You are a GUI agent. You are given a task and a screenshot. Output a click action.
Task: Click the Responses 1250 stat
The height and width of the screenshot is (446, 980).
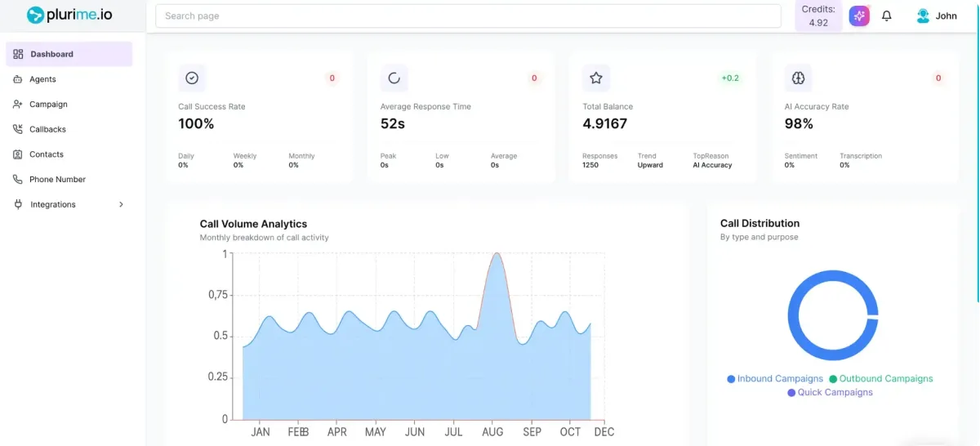[x=599, y=160]
